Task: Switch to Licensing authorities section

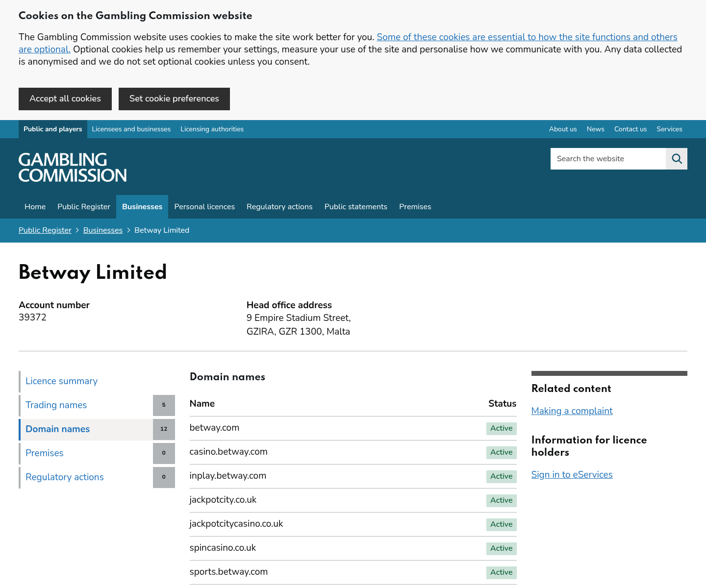Action: [x=212, y=129]
